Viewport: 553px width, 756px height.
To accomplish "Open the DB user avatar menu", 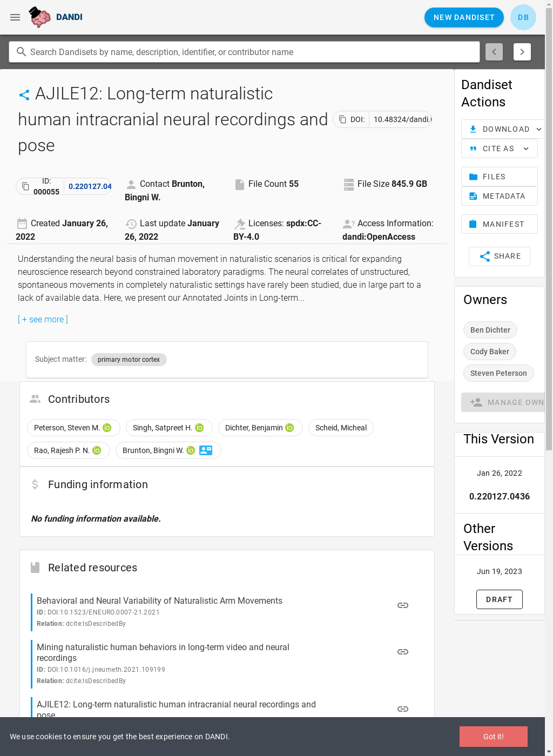I will [x=523, y=17].
